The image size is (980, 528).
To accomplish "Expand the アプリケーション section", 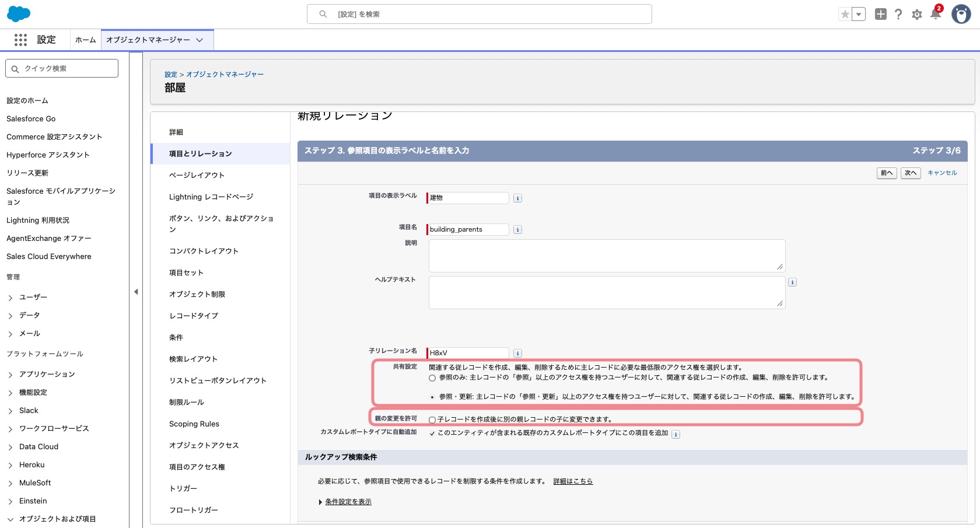I will click(x=10, y=375).
